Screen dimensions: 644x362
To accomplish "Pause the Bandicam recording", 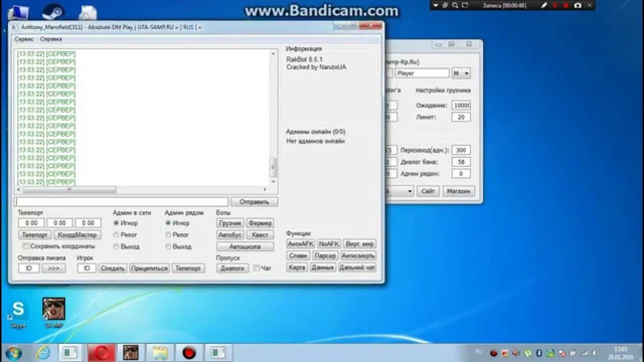I will 555,6.
